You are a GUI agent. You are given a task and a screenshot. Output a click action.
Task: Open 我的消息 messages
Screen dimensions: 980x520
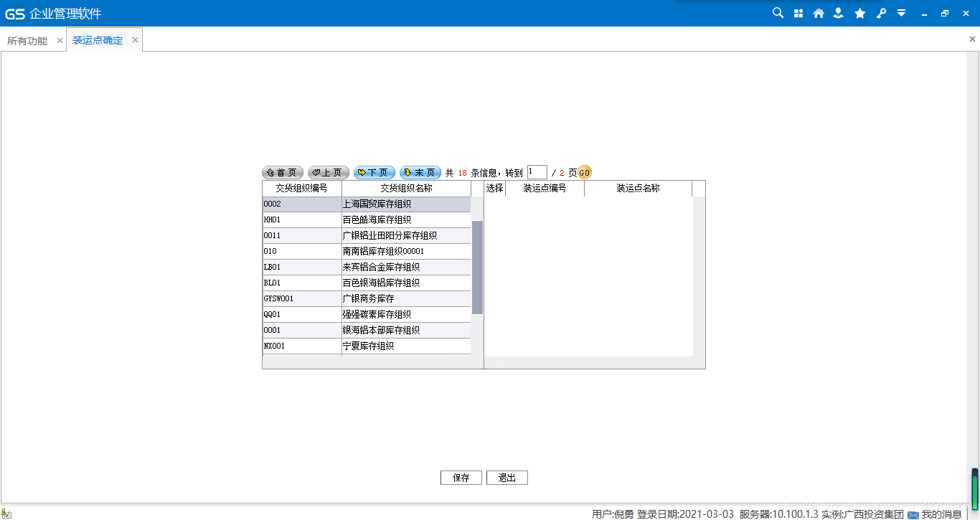coord(941,514)
